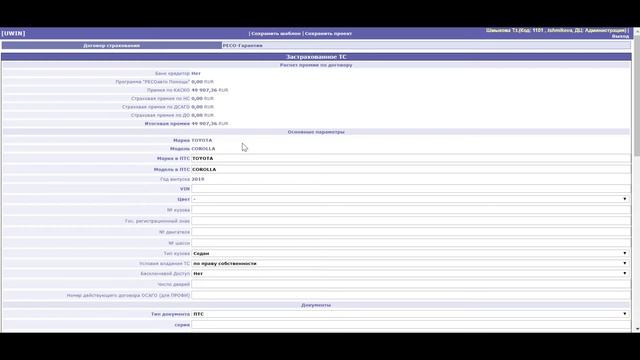Screen dimensions: 640x360
Task: Click the 'Банк кредитор' value Нет
Action: click(x=196, y=73)
